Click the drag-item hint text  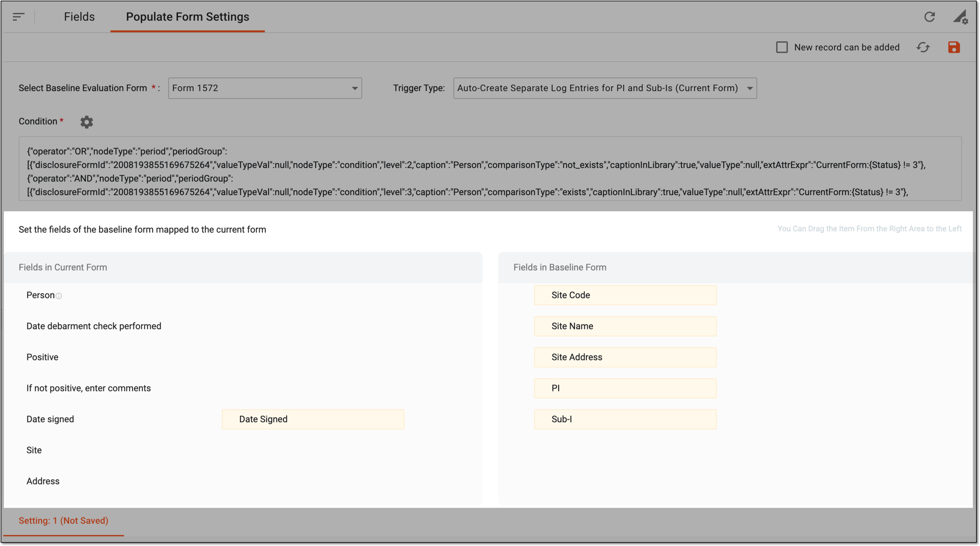869,229
